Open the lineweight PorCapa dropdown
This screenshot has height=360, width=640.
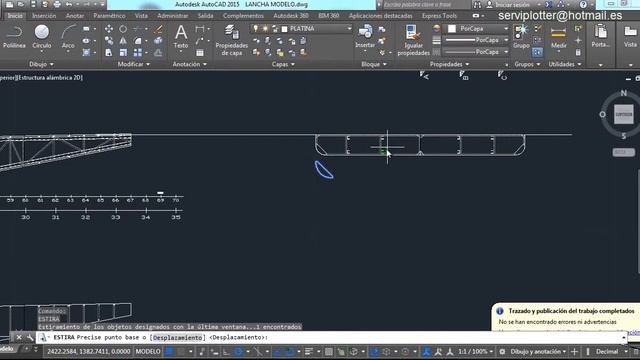[x=476, y=40]
